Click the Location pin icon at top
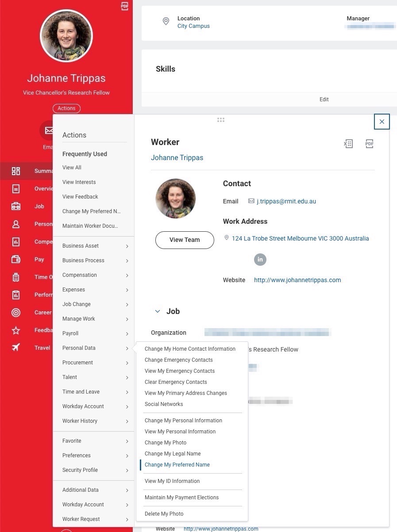 pyautogui.click(x=166, y=21)
